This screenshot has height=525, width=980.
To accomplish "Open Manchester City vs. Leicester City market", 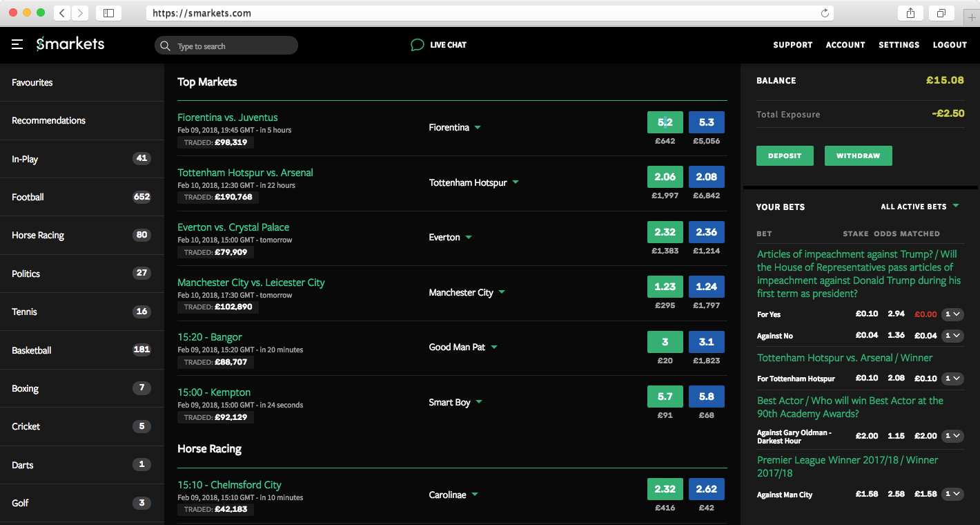I will tap(251, 283).
